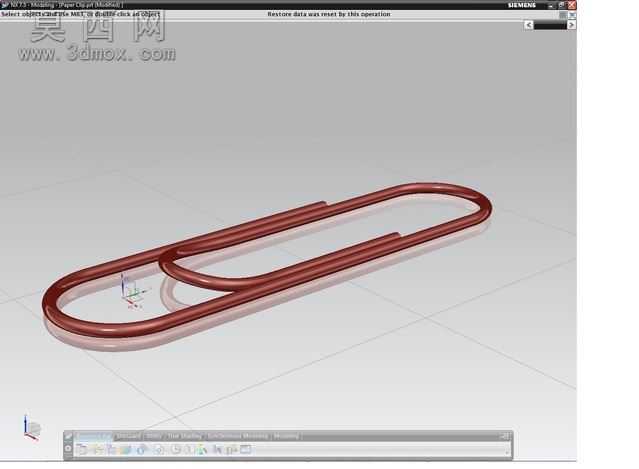Minimize the NX window
This screenshot has width=639, height=469.
[x=551, y=5]
